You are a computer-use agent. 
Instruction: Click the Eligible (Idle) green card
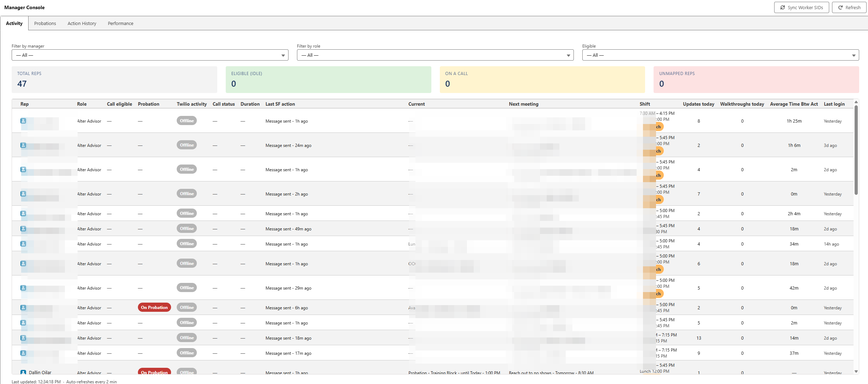click(328, 80)
